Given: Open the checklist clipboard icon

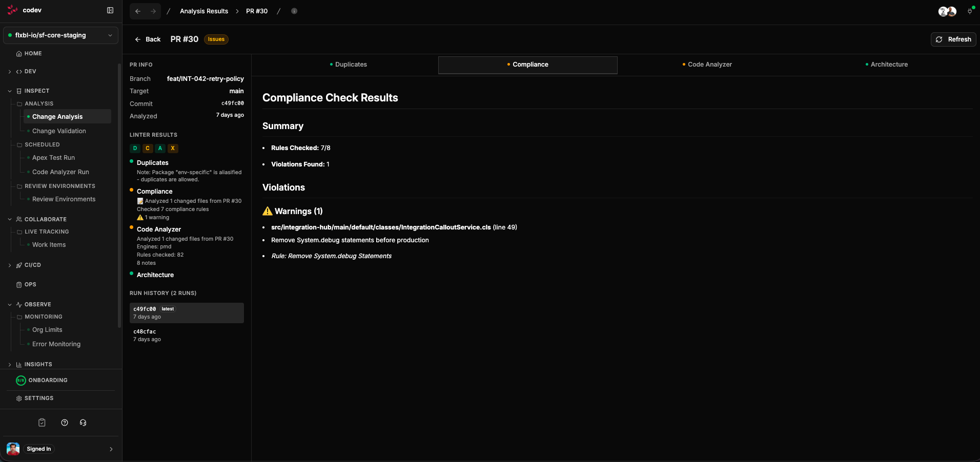Looking at the screenshot, I should tap(42, 423).
